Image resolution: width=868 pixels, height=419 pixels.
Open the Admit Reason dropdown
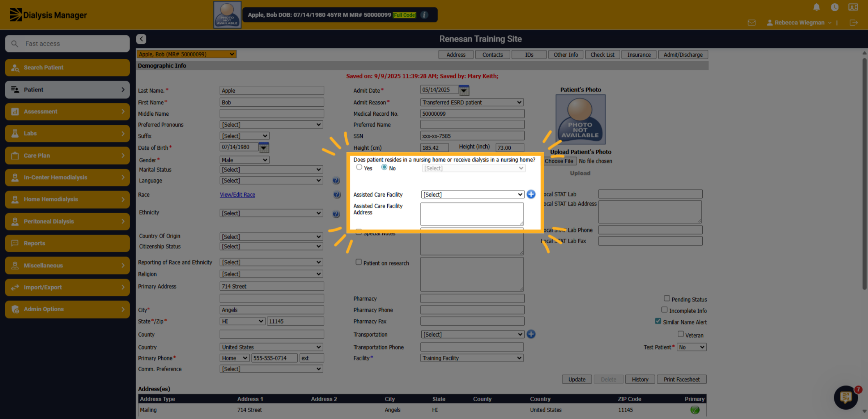(x=472, y=102)
